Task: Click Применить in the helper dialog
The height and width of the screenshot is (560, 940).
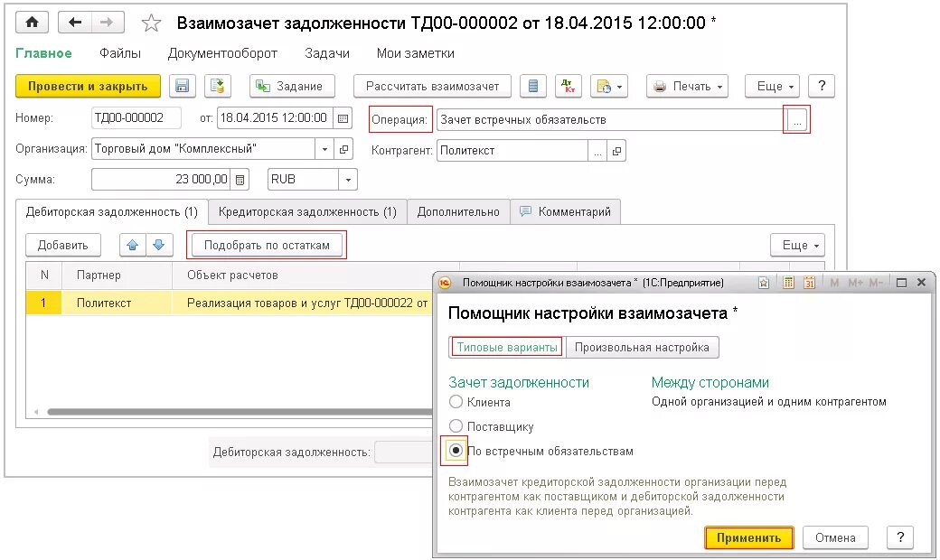Action: coord(748,537)
